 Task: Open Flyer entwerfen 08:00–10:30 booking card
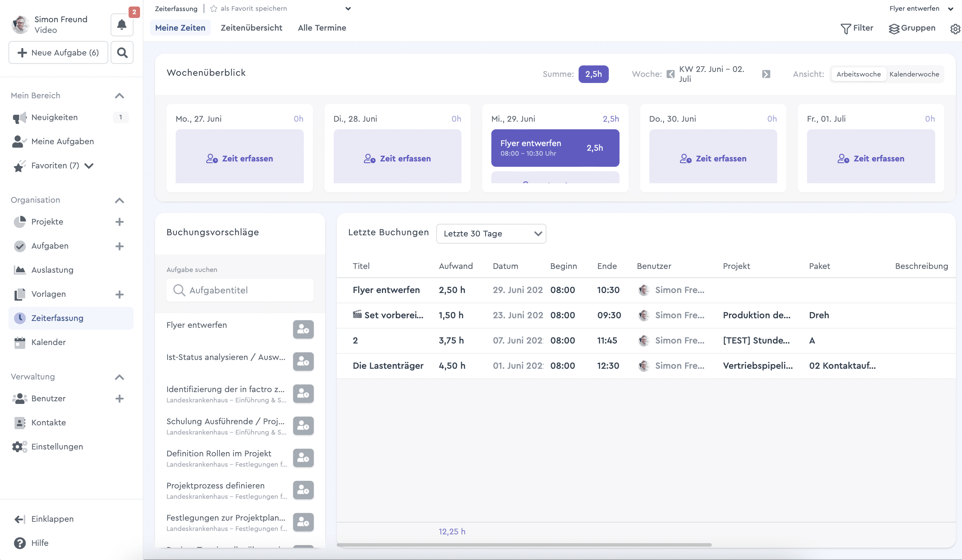(555, 148)
